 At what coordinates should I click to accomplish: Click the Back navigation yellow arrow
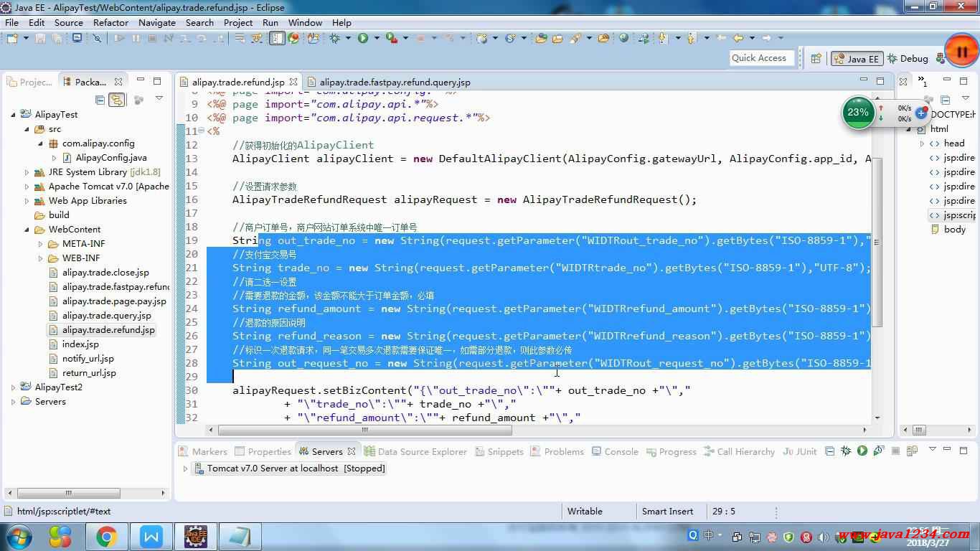pyautogui.click(x=737, y=38)
